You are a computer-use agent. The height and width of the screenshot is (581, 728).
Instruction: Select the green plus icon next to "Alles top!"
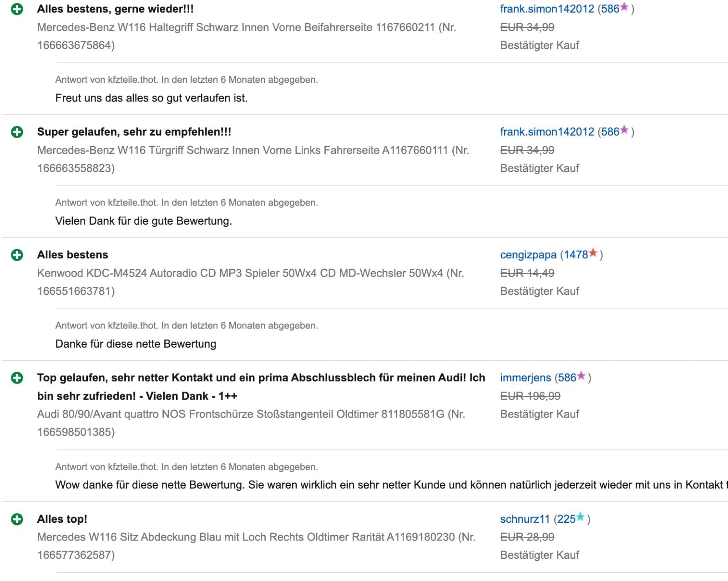point(17,518)
